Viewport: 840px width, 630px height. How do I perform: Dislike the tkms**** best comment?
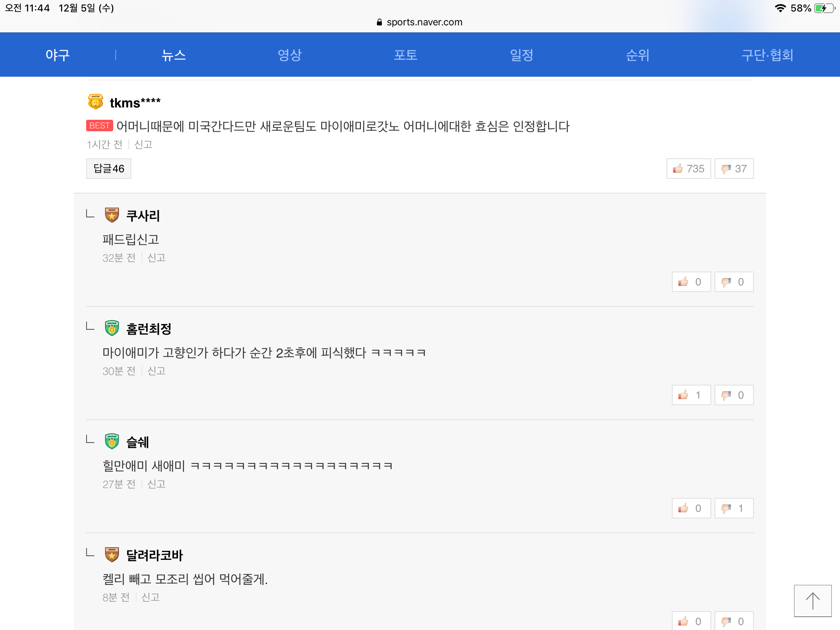tap(734, 169)
